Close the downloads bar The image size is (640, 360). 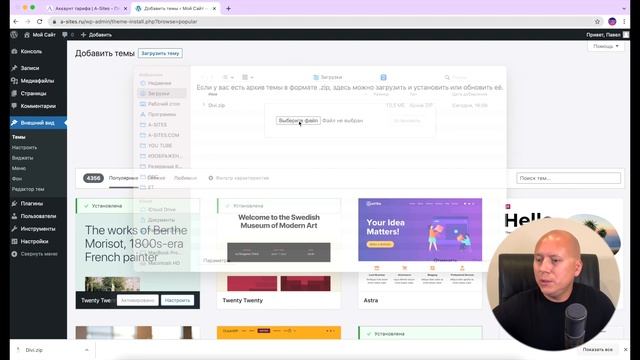625,350
